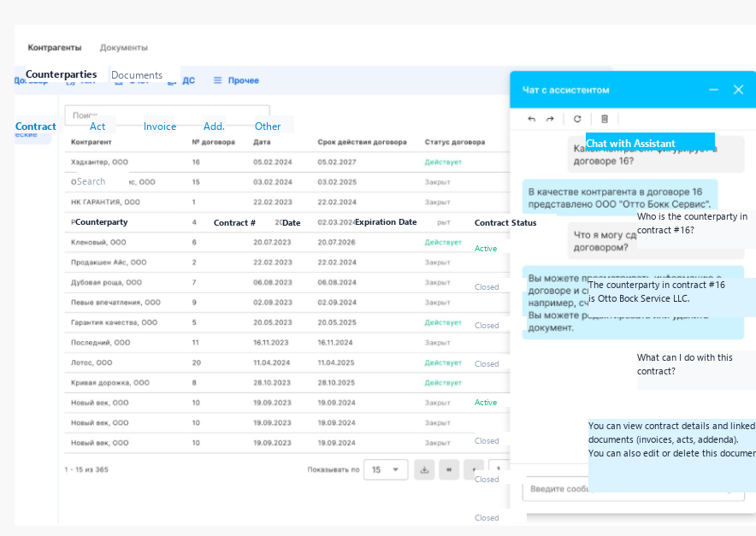Click date 05.02.2024 in Хэдхантер row

(273, 162)
